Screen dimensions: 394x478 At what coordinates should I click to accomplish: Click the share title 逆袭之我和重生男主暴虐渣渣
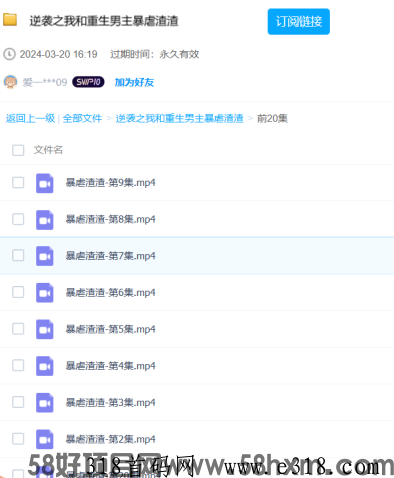click(x=104, y=21)
